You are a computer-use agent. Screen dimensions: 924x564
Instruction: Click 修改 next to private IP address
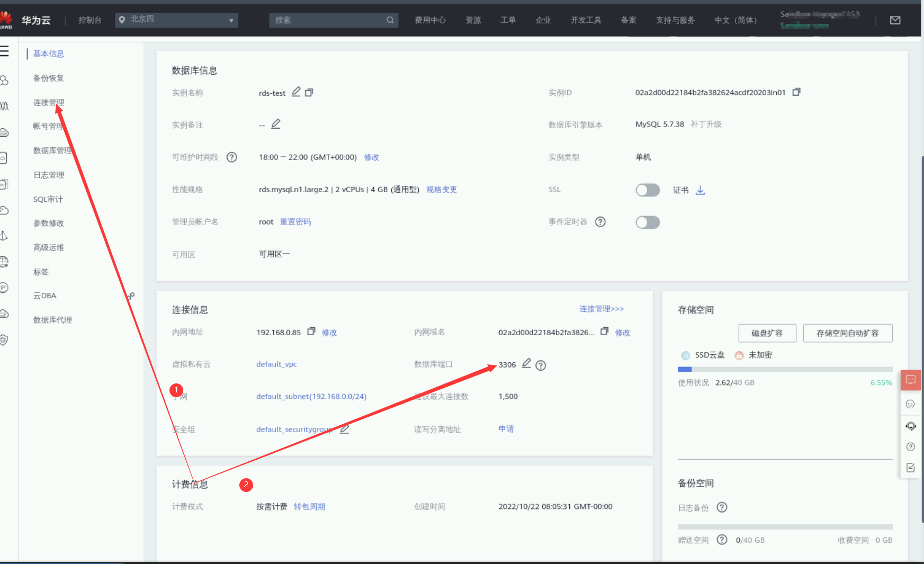pos(329,333)
